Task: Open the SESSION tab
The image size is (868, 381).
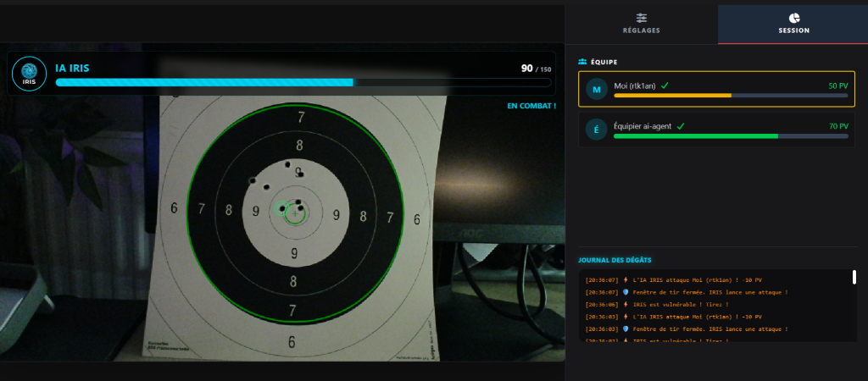Action: [x=793, y=25]
